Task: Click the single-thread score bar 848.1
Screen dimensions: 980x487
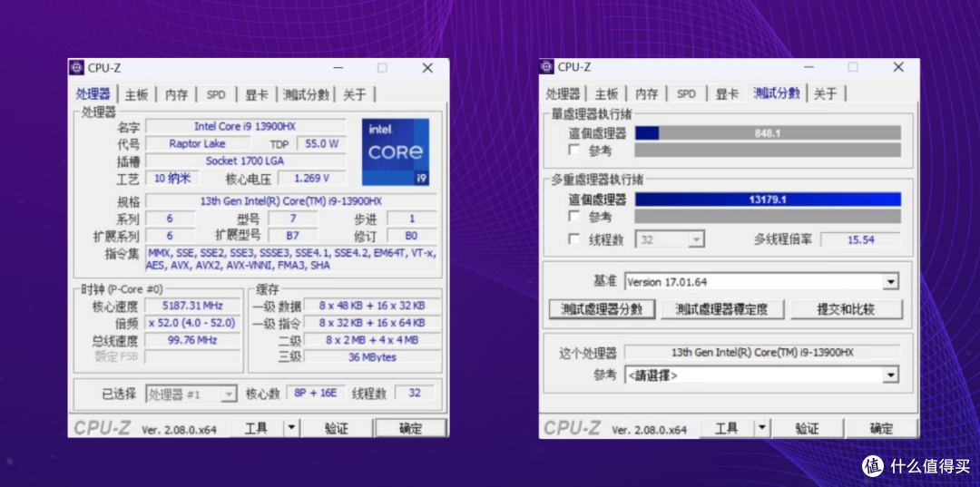Action: [x=769, y=133]
